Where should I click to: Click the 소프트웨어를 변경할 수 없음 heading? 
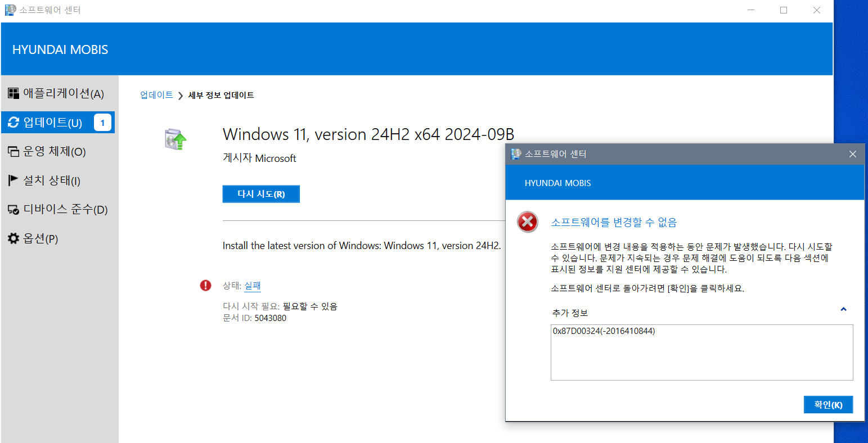tap(614, 223)
